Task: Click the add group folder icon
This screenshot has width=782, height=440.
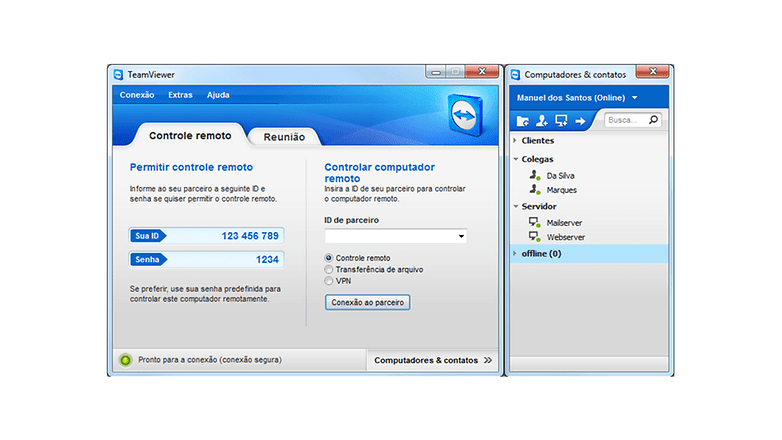Action: pos(522,121)
